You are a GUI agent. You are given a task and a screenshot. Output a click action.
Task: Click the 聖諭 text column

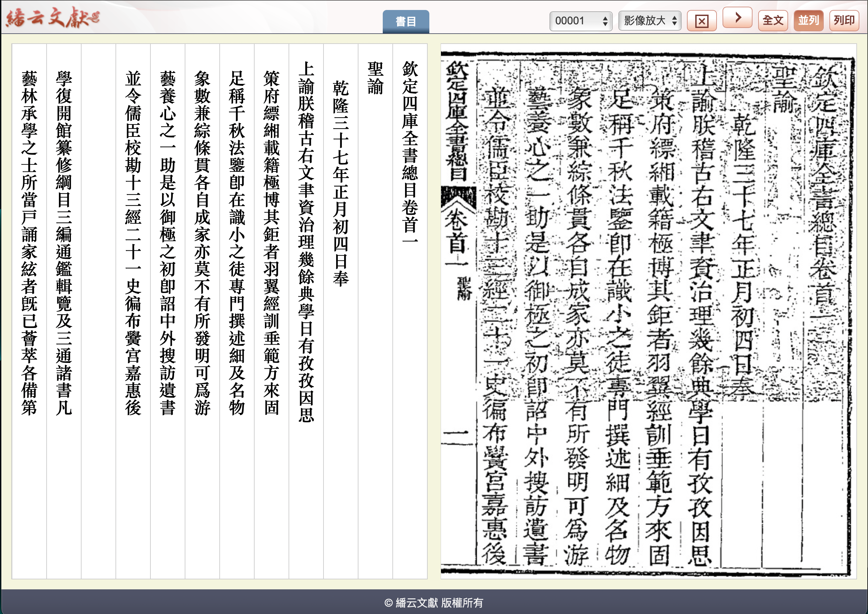(375, 78)
